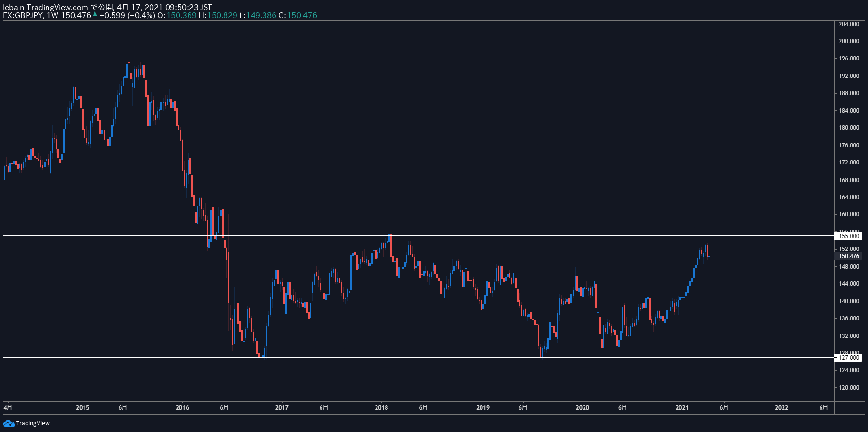Click the 140.000 price scale label
868x432 pixels.
849,301
